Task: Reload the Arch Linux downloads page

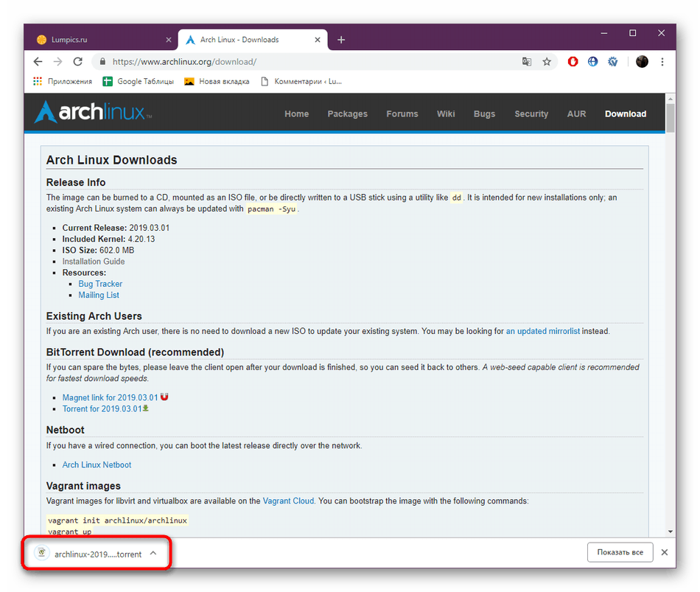Action: pos(77,62)
